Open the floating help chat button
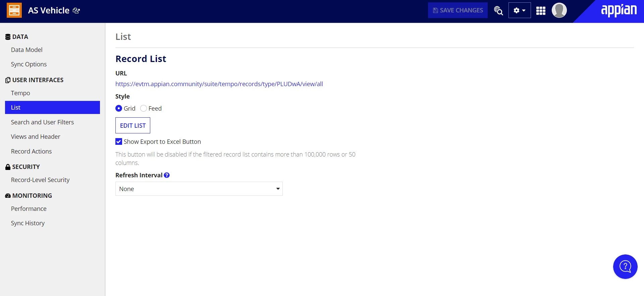 tap(625, 267)
